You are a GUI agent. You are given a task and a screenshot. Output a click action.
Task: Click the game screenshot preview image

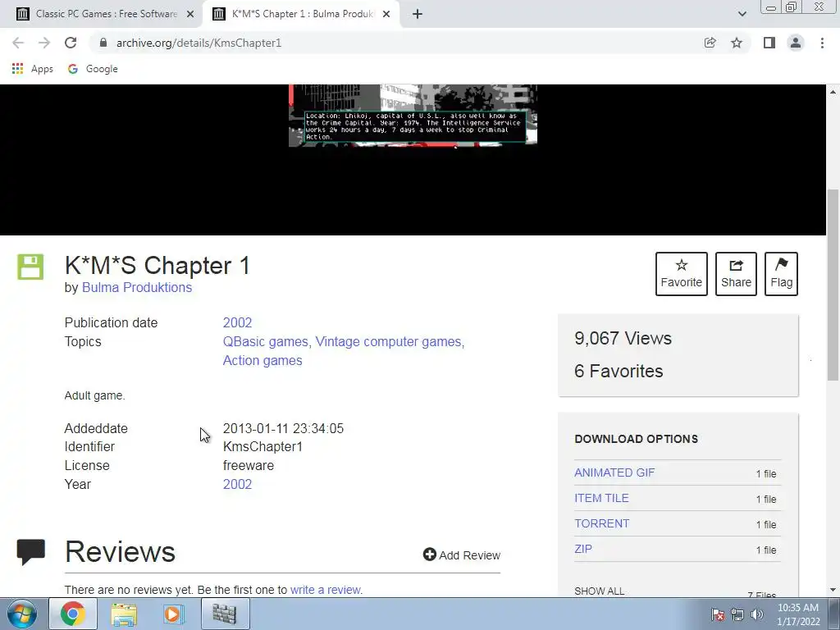(x=413, y=115)
